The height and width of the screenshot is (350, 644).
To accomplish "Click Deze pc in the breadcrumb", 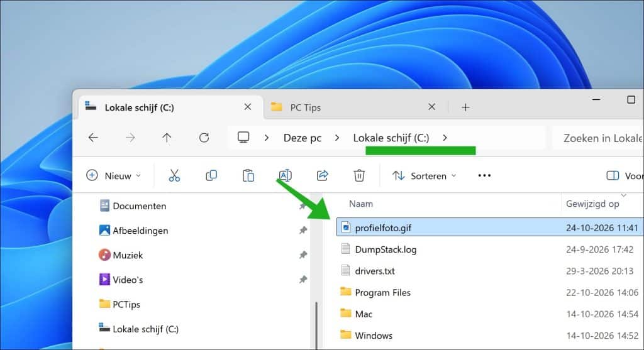I will 303,138.
